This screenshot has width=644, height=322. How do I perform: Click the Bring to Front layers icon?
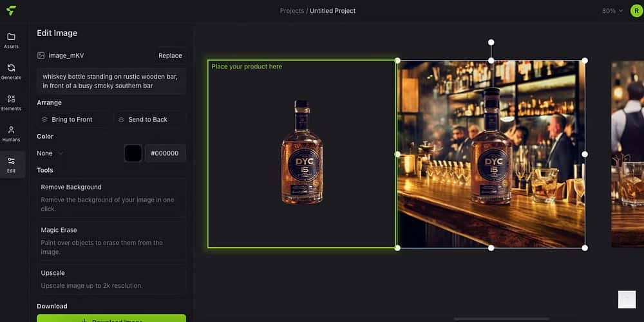tap(45, 120)
